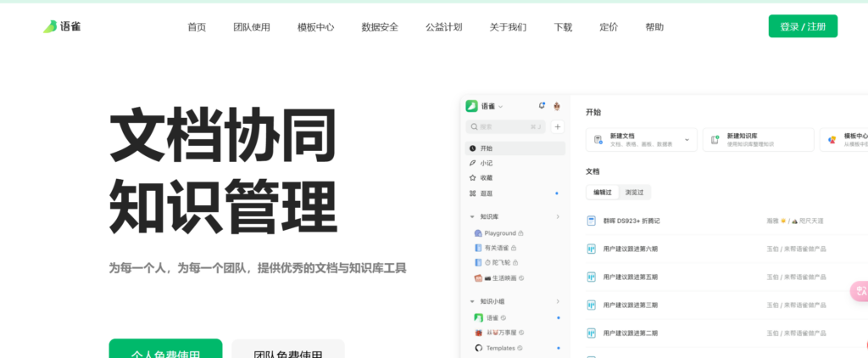Select the 小记 feather icon in sidebar
The width and height of the screenshot is (868, 358).
[x=472, y=163]
